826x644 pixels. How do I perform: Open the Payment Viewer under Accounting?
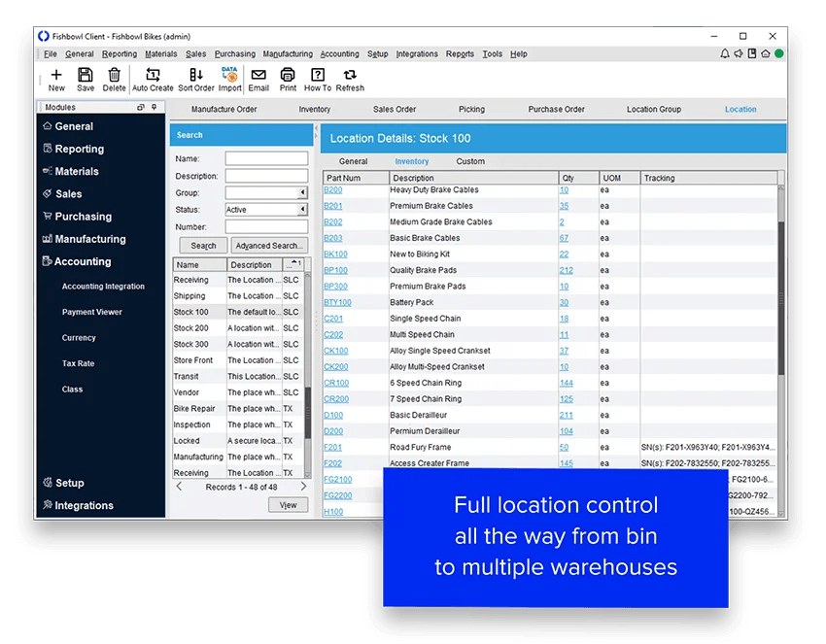[x=93, y=312]
